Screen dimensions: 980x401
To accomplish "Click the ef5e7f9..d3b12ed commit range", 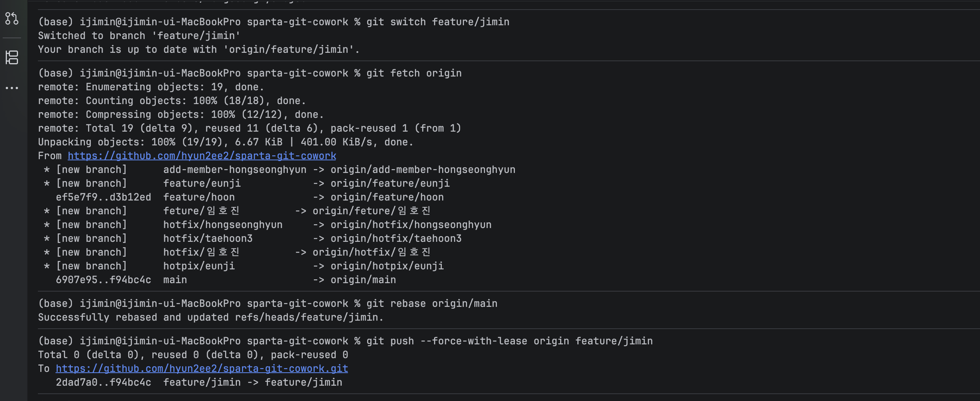I will click(103, 197).
